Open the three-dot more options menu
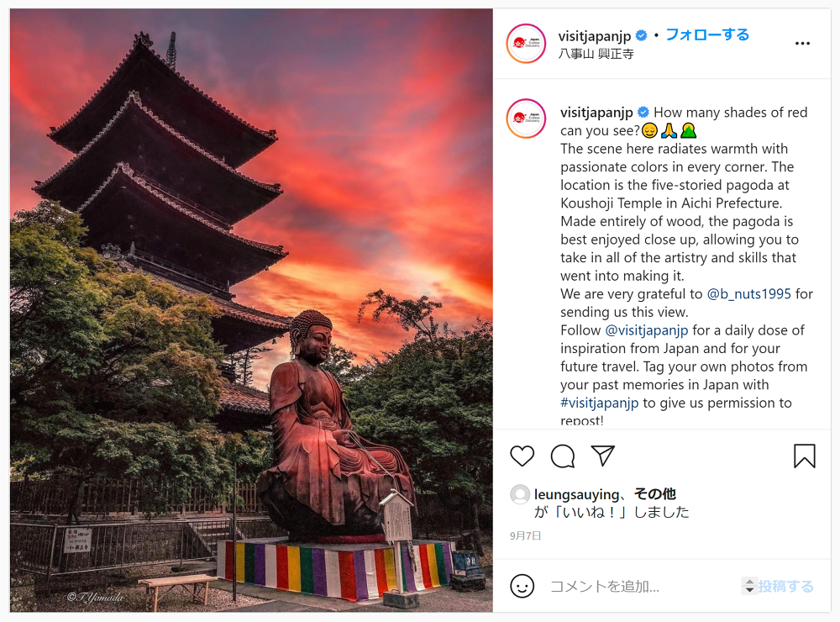This screenshot has height=622, width=840. pyautogui.click(x=802, y=44)
